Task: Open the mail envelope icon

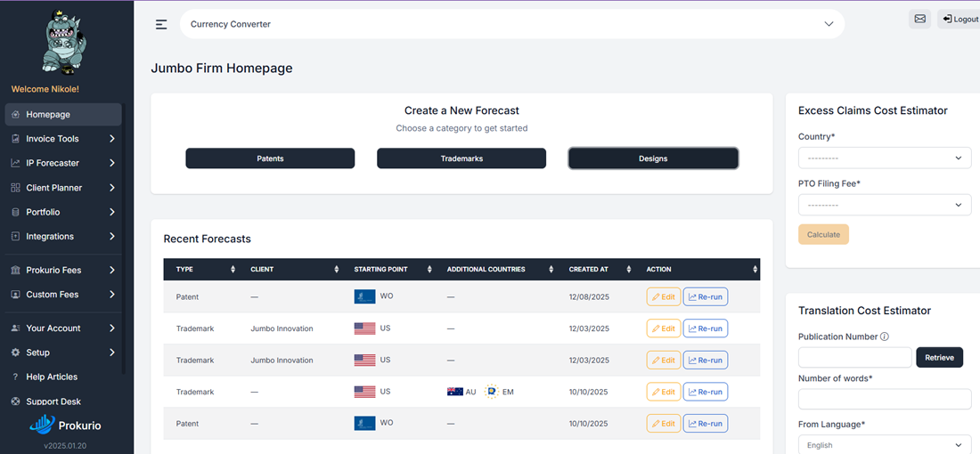Action: click(919, 19)
